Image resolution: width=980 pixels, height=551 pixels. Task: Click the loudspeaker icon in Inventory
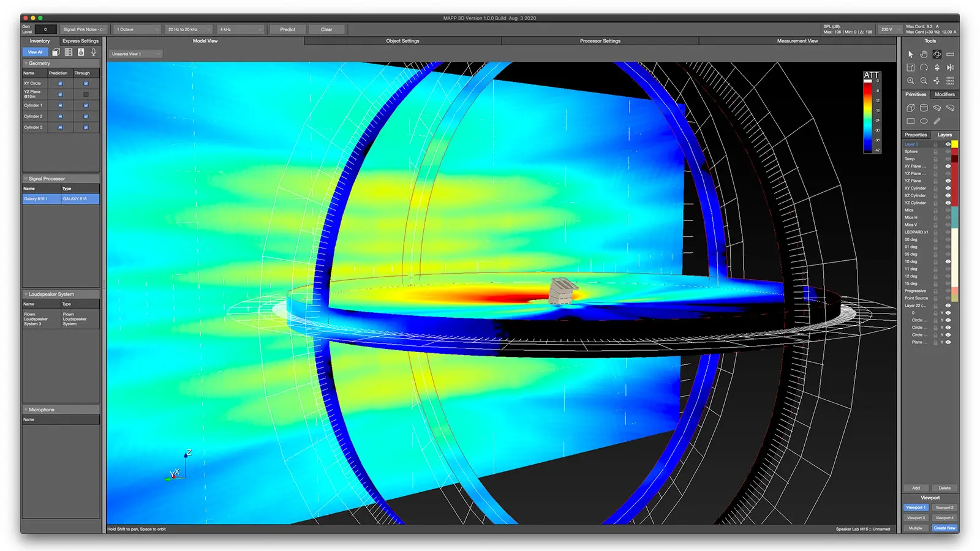tap(81, 52)
